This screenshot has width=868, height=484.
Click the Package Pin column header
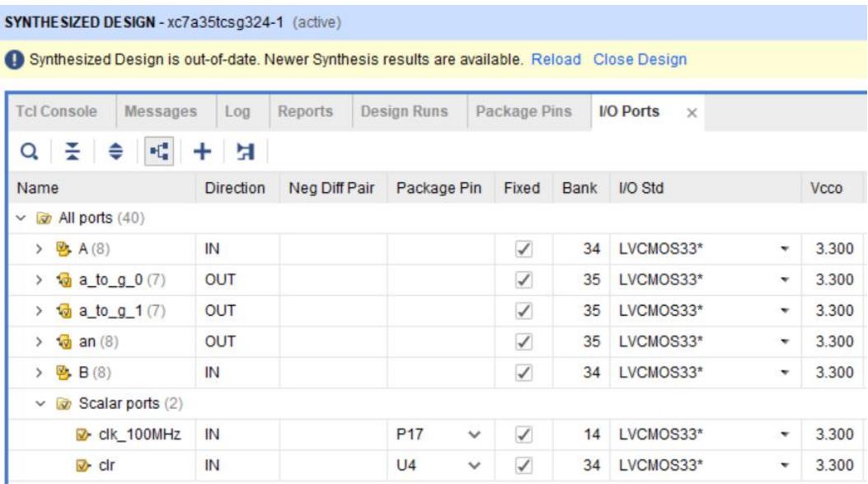pyautogui.click(x=438, y=188)
